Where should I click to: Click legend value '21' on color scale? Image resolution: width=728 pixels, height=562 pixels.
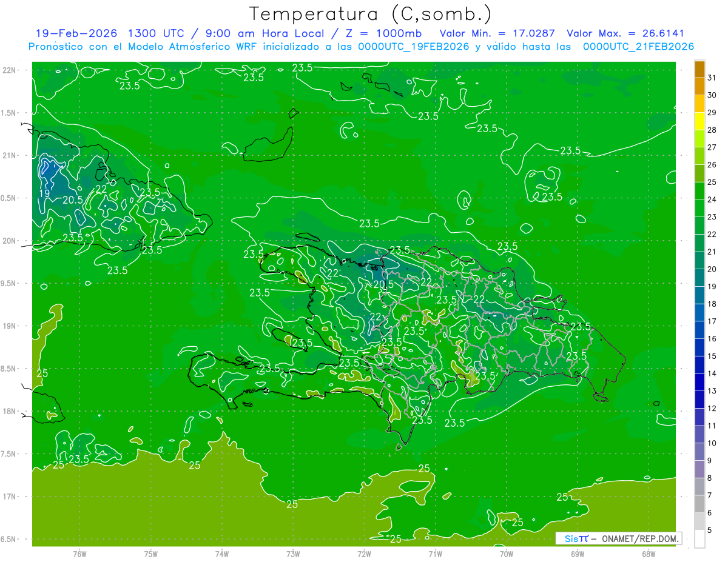(712, 252)
